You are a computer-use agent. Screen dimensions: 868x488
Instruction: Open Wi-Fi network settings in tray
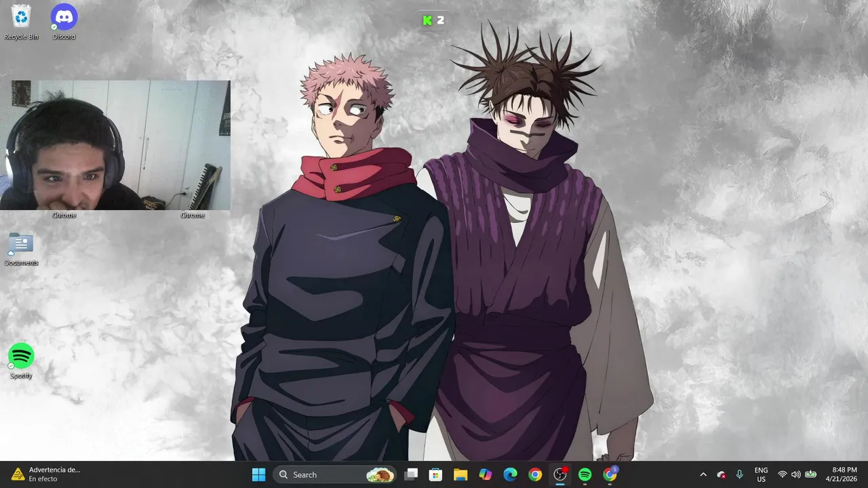coord(783,474)
